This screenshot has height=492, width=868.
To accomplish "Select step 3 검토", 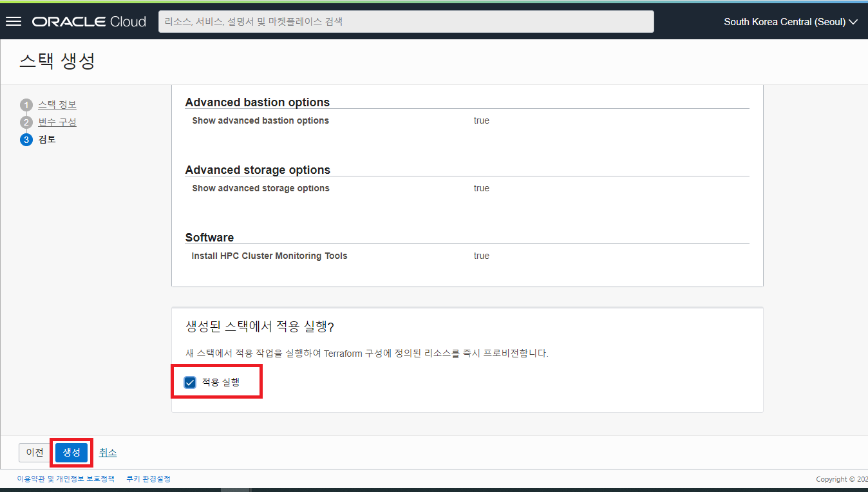I will 47,139.
